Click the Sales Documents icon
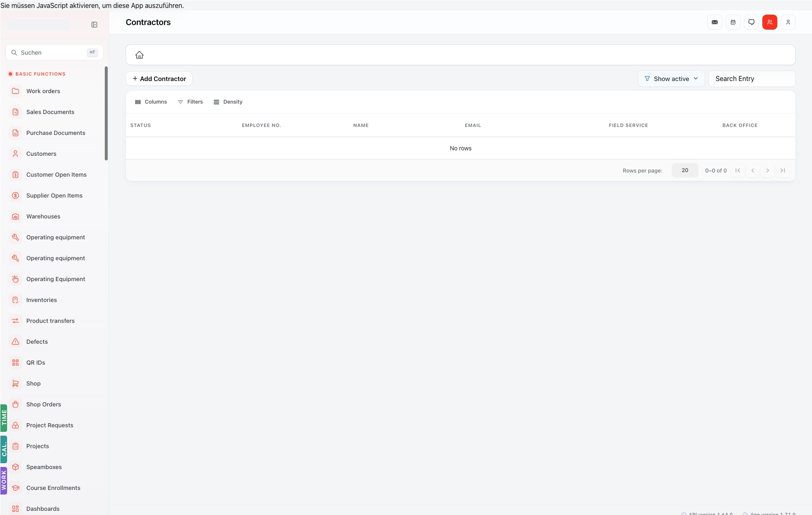 click(15, 112)
